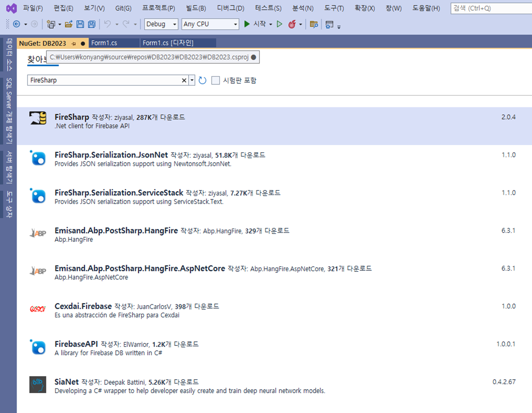Click the 검색 (Ctrl+Q) search box

point(491,8)
